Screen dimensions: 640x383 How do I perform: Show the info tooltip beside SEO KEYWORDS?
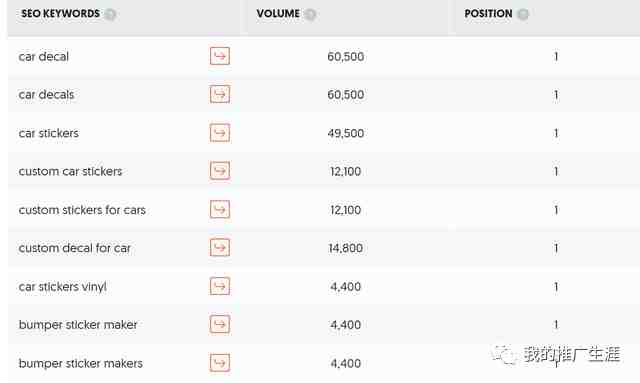[110, 14]
